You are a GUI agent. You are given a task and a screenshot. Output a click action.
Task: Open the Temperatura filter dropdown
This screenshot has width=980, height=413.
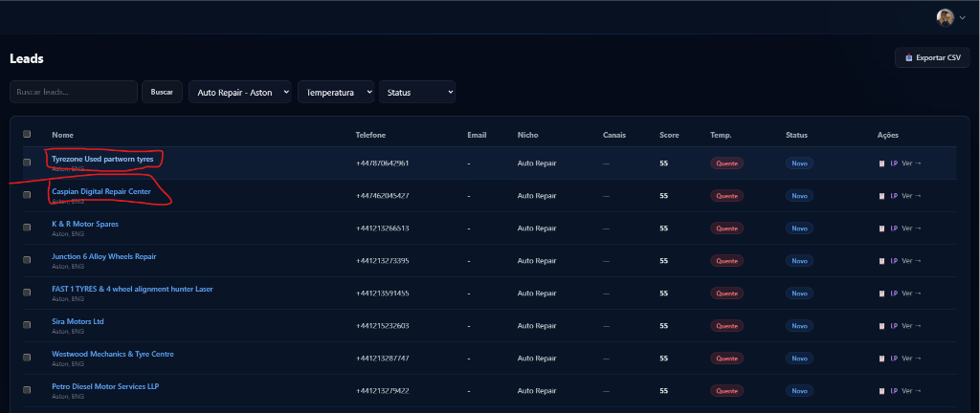[x=336, y=92]
